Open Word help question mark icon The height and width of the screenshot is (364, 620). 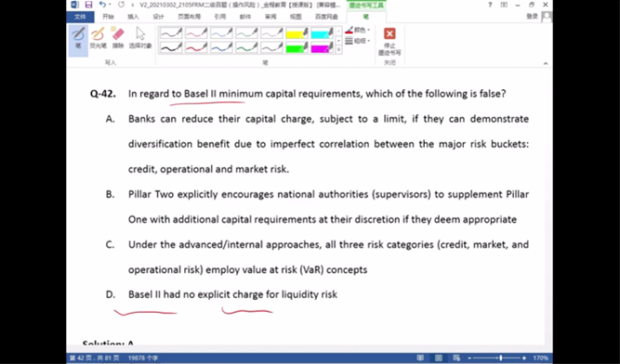pos(490,5)
